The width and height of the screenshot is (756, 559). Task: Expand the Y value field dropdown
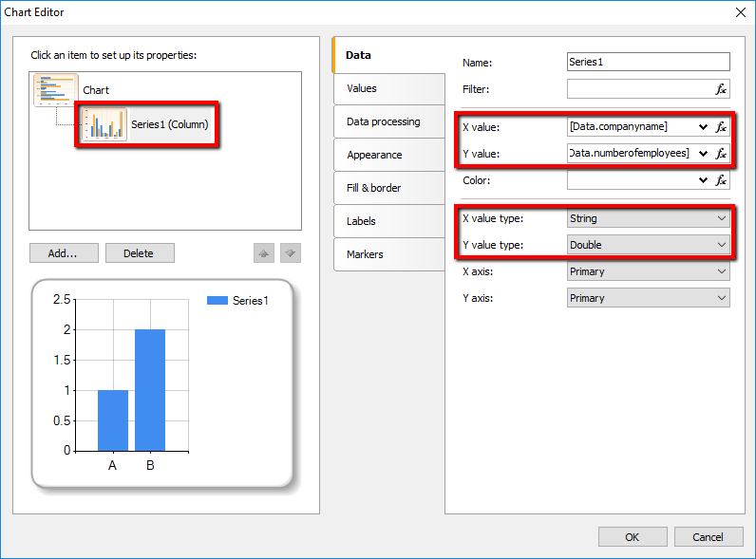click(703, 153)
